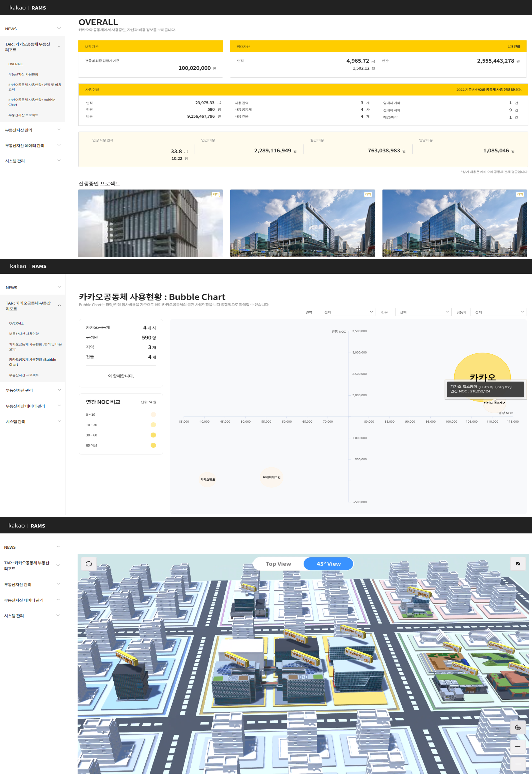Click the 연간 비용 value 2,289,116,949
Image resolution: width=532 pixels, height=774 pixels.
point(273,150)
